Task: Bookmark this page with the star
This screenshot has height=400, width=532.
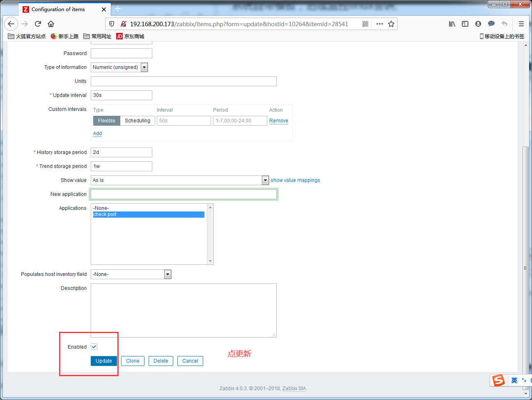Action: [x=391, y=24]
